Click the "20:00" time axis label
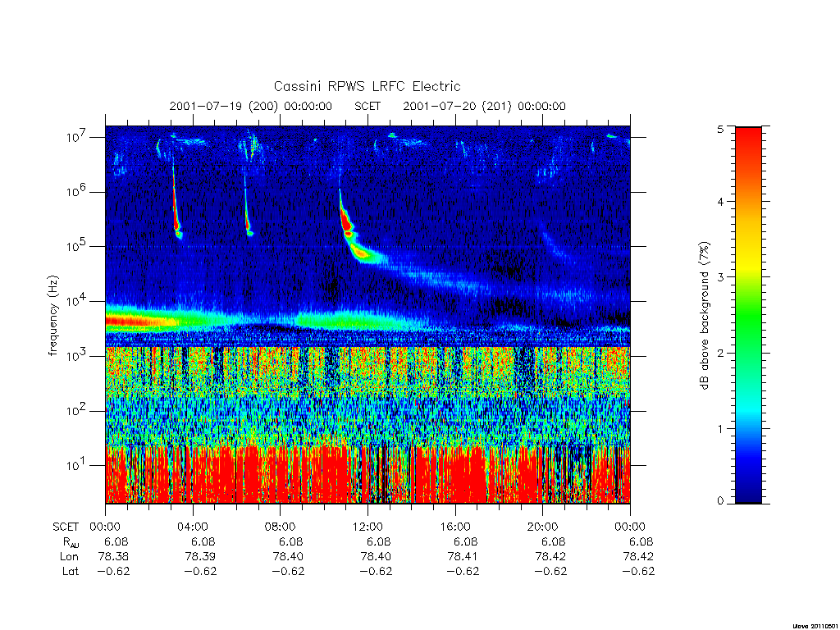The width and height of the screenshot is (840, 630). coord(542,527)
